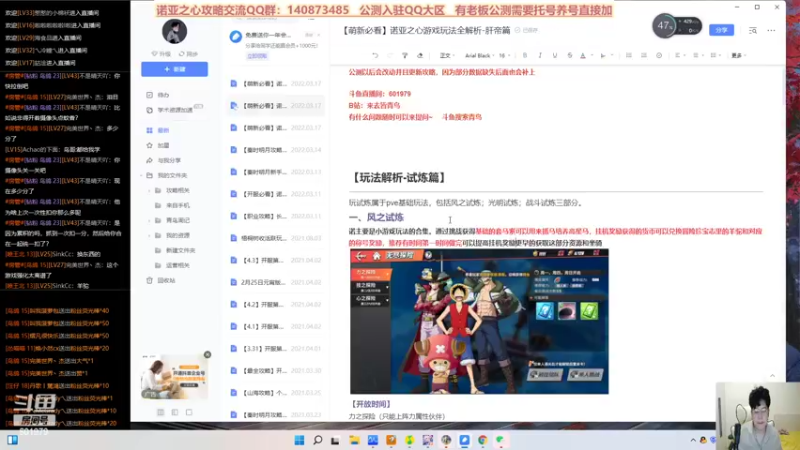Switch to the three-column layout icon

(x=160, y=412)
